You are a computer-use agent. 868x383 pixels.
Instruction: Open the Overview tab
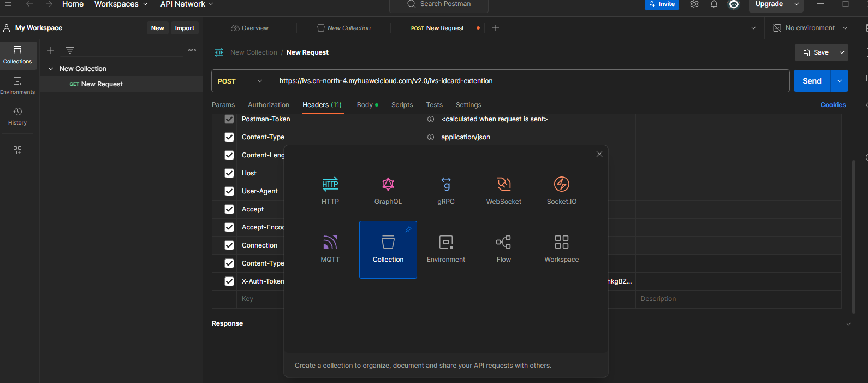tap(250, 28)
